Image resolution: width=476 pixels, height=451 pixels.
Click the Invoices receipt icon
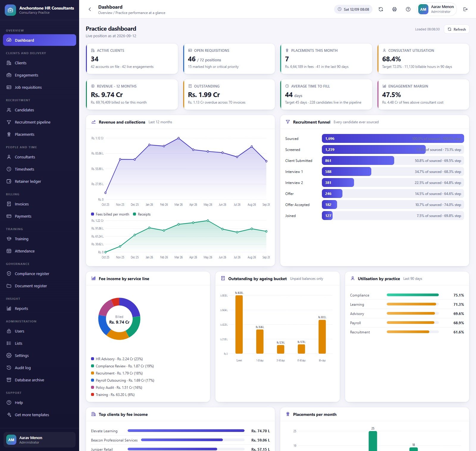9,204
